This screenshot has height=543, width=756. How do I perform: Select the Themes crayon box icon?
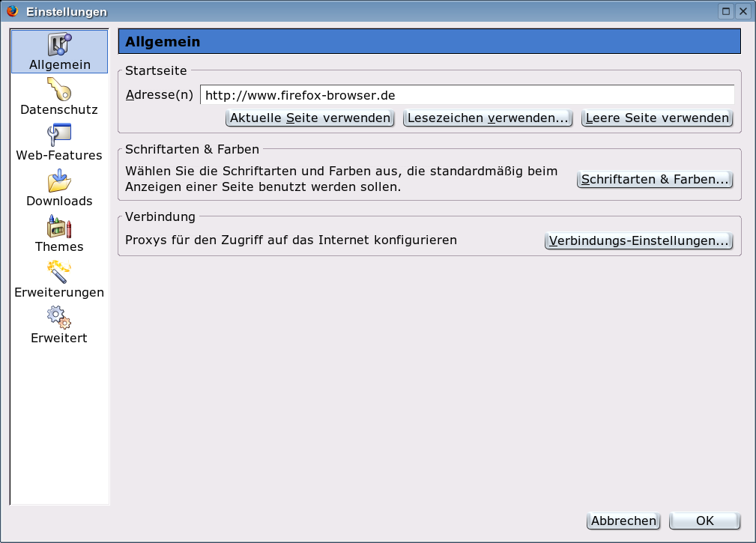(59, 227)
